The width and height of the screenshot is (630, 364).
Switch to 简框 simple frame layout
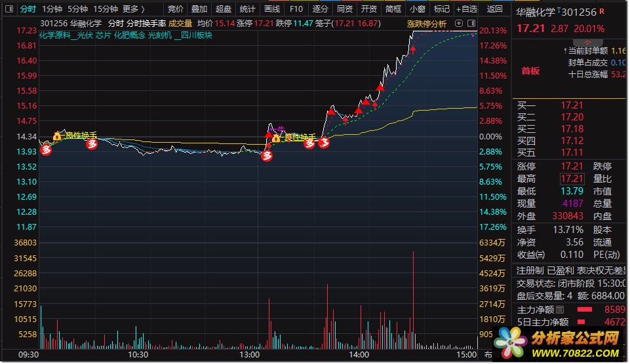pos(393,9)
